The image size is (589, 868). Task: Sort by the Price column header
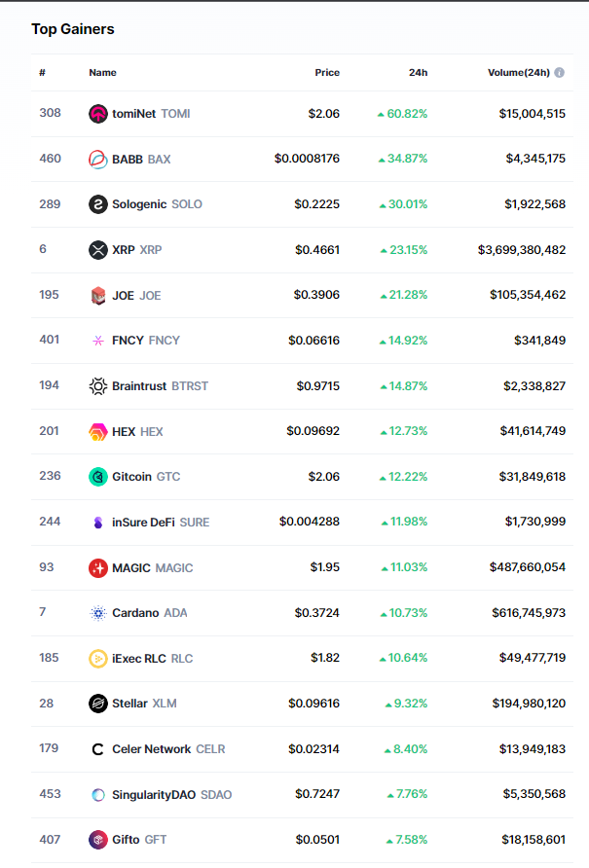coord(327,73)
